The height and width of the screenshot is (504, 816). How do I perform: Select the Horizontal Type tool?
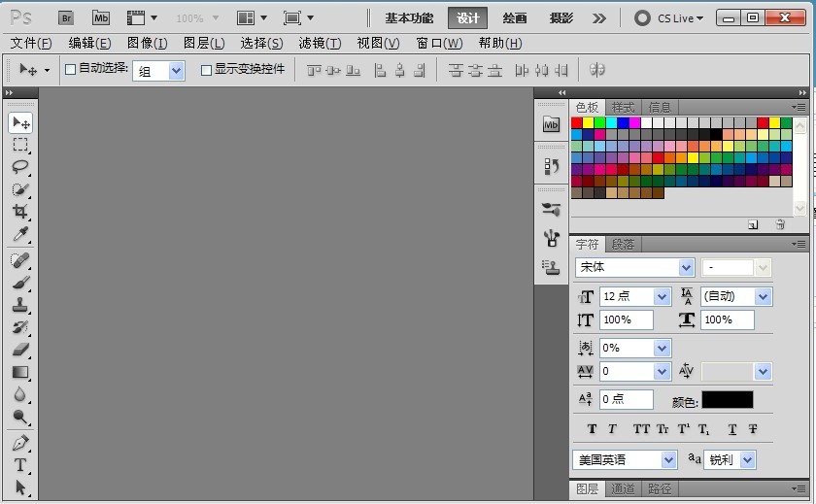pyautogui.click(x=20, y=465)
